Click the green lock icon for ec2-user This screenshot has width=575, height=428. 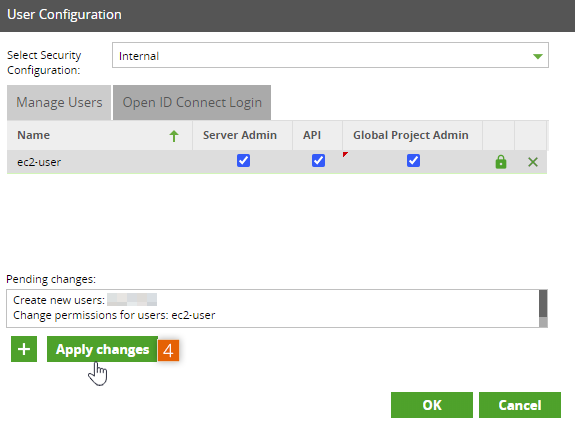pos(501,161)
